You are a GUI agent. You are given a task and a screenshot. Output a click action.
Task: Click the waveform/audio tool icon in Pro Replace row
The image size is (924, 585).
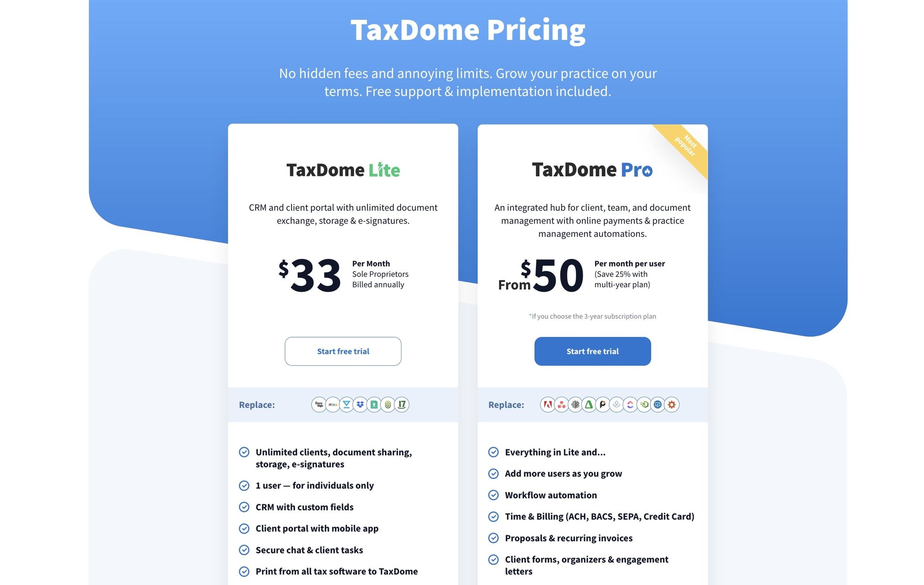[576, 404]
